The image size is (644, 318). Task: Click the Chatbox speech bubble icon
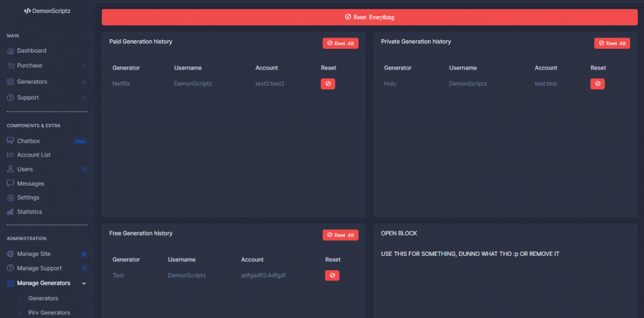click(x=10, y=141)
